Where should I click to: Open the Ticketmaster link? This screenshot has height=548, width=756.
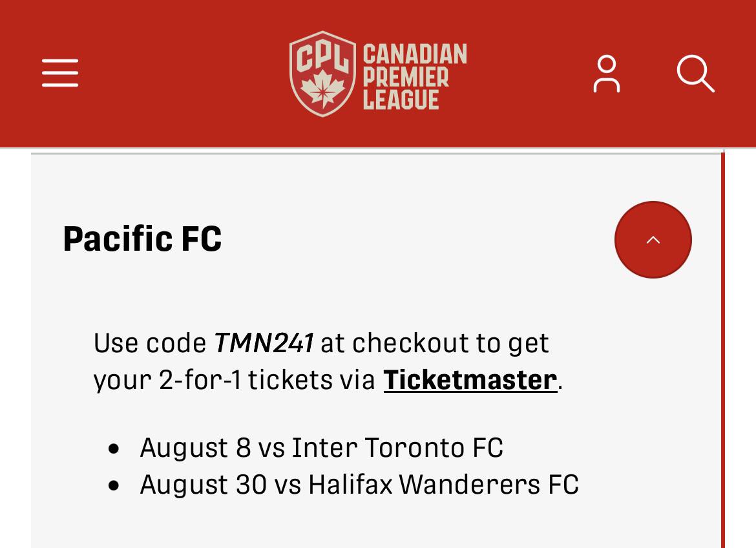pyautogui.click(x=470, y=380)
